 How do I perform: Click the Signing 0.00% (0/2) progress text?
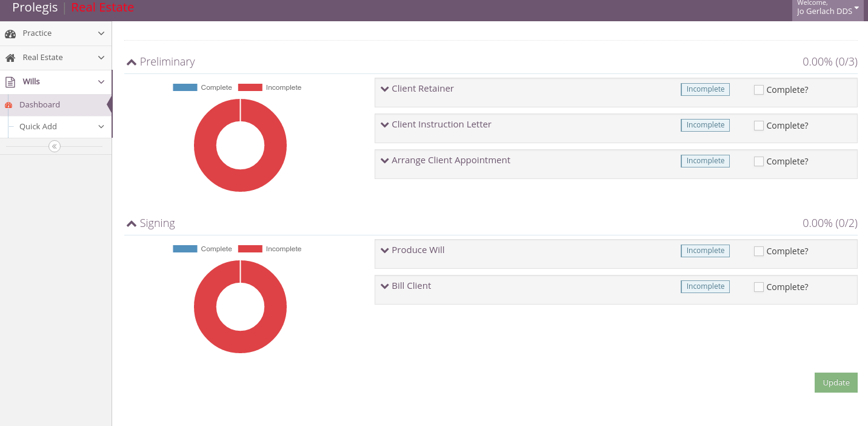[830, 223]
